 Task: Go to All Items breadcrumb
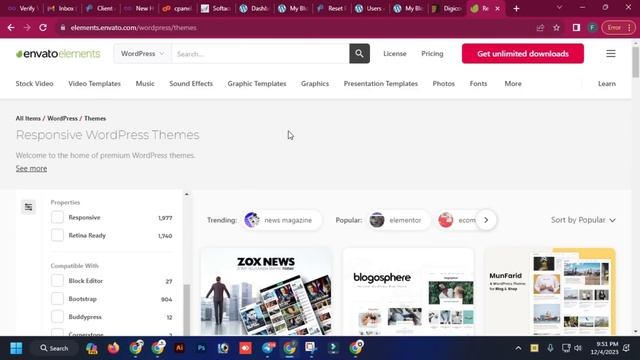click(28, 118)
